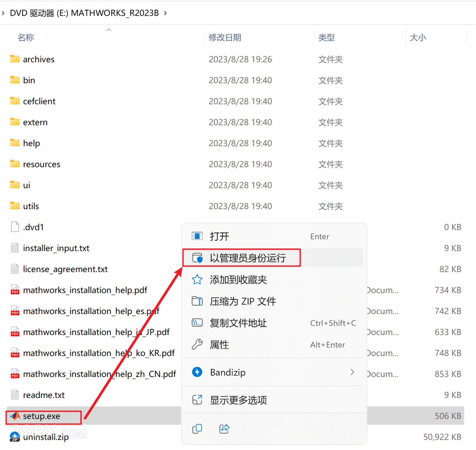The width and height of the screenshot is (476, 450).
Task: Select the uninstall.zip file name
Action: (x=46, y=437)
